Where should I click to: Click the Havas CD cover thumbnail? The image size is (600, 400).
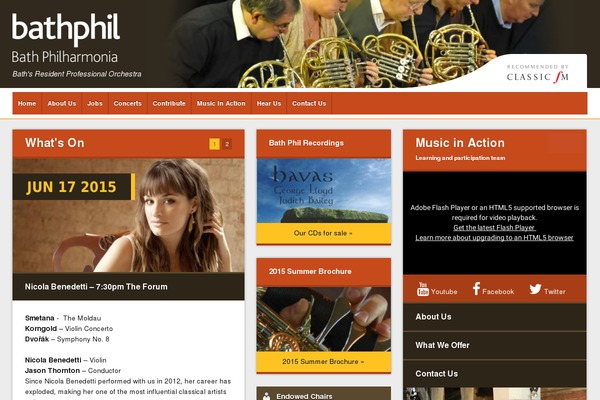(324, 191)
